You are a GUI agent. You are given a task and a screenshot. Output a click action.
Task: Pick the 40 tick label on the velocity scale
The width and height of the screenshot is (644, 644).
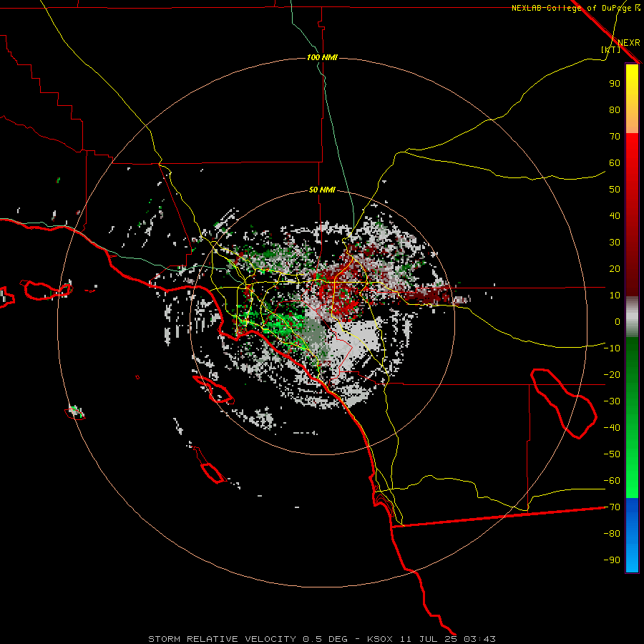615,216
